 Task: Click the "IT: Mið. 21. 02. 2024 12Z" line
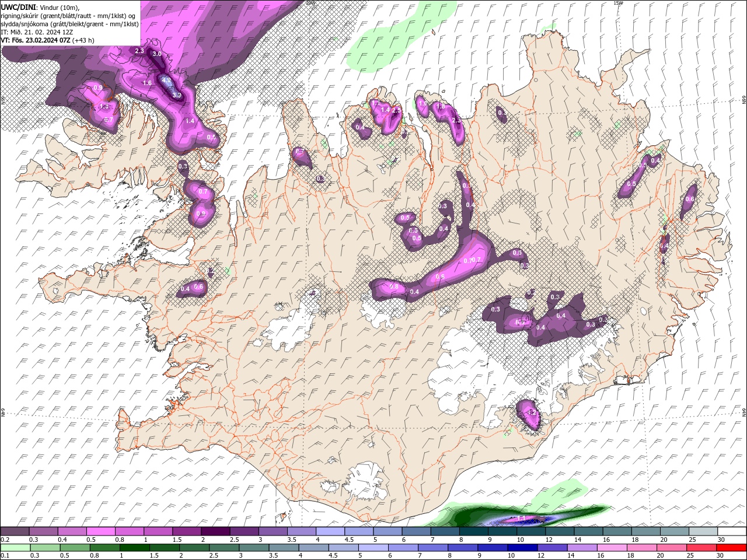(36, 32)
